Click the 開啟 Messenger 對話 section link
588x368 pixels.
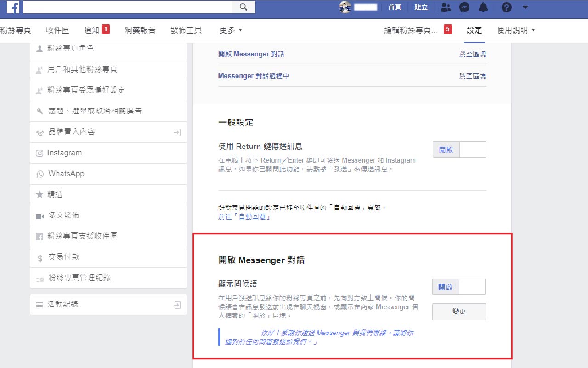[251, 54]
